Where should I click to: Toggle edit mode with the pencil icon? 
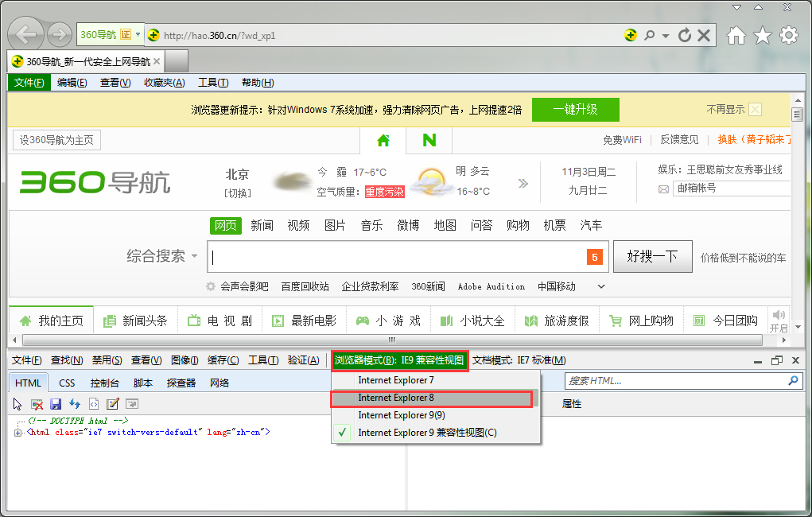(112, 404)
